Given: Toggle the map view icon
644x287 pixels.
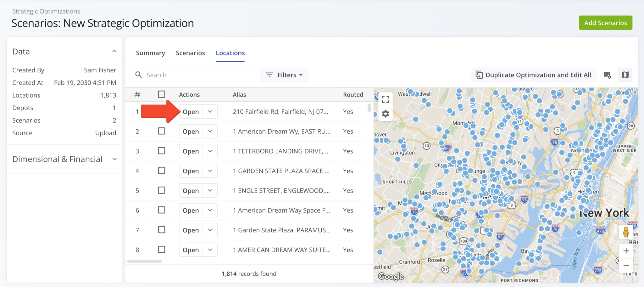Looking at the screenshot, I should (x=625, y=75).
